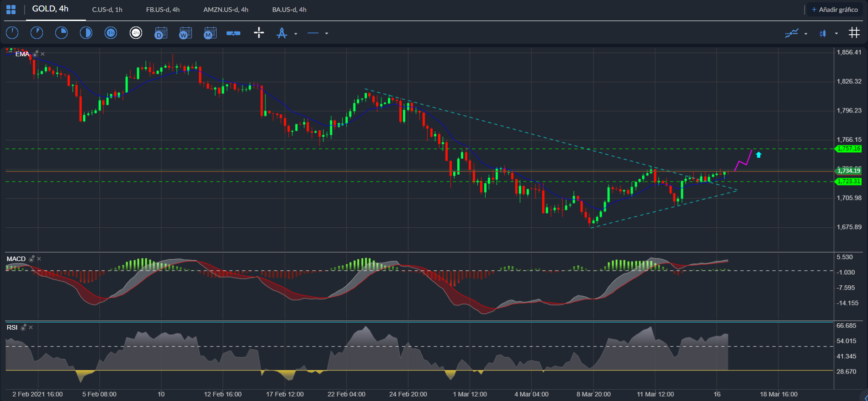Toggle the 4h timeframe button

click(136, 33)
